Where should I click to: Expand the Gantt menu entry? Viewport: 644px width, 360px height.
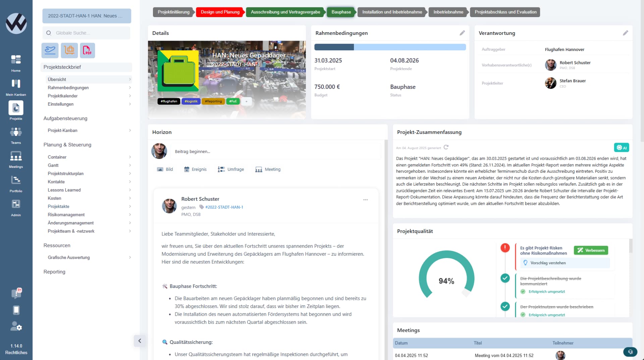(x=89, y=165)
